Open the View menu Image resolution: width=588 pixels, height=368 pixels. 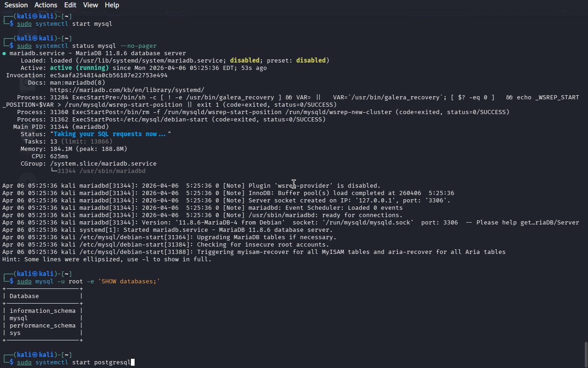tap(90, 5)
